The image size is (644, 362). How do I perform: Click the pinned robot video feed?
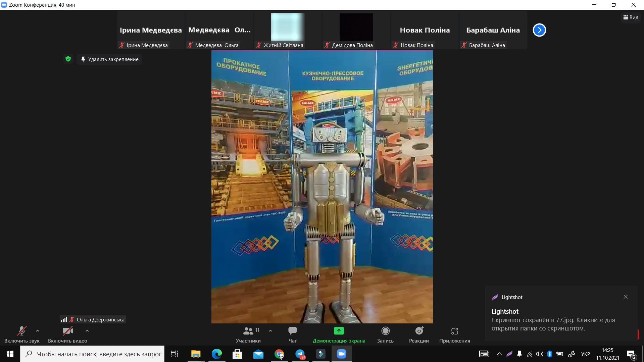(322, 187)
